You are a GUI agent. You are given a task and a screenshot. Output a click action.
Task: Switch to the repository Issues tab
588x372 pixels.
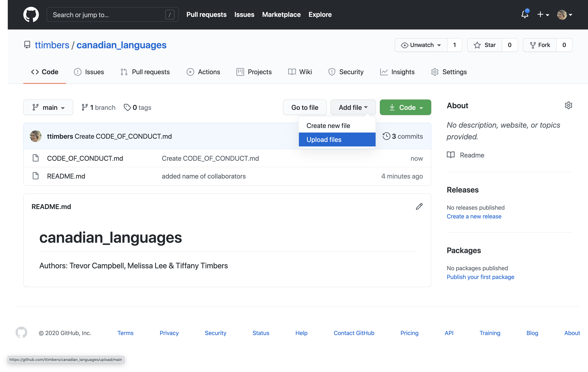click(89, 72)
